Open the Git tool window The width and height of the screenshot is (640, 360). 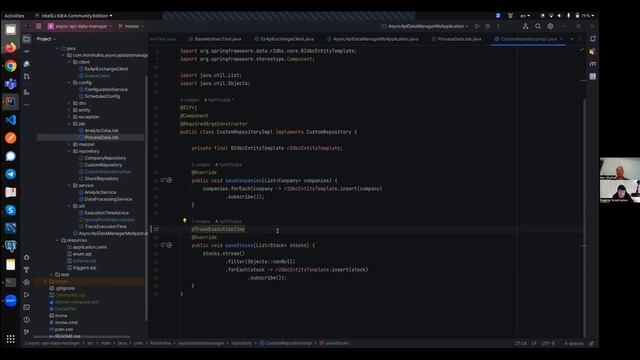point(27,332)
